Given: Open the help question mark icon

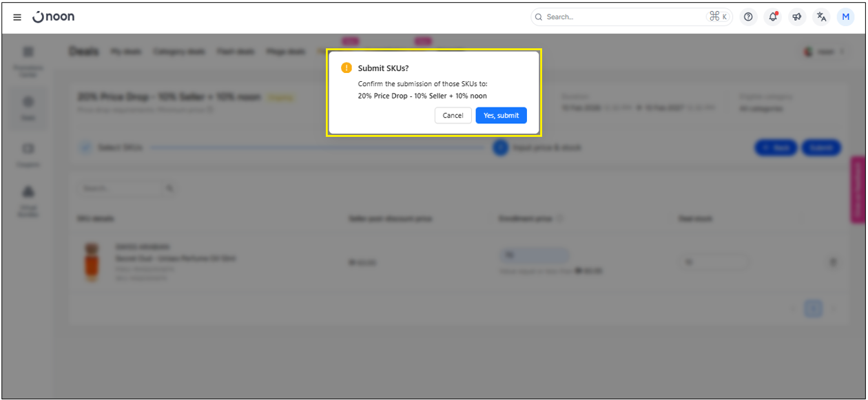Looking at the screenshot, I should pyautogui.click(x=748, y=17).
